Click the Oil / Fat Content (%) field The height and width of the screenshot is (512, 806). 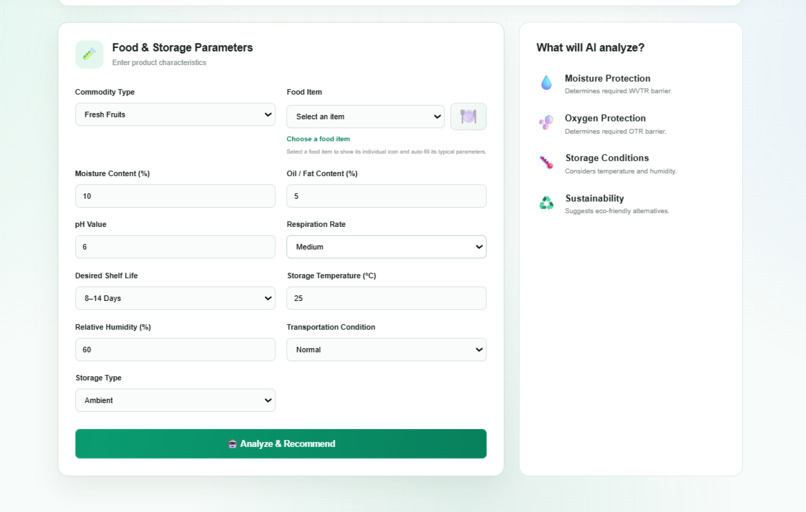point(387,196)
